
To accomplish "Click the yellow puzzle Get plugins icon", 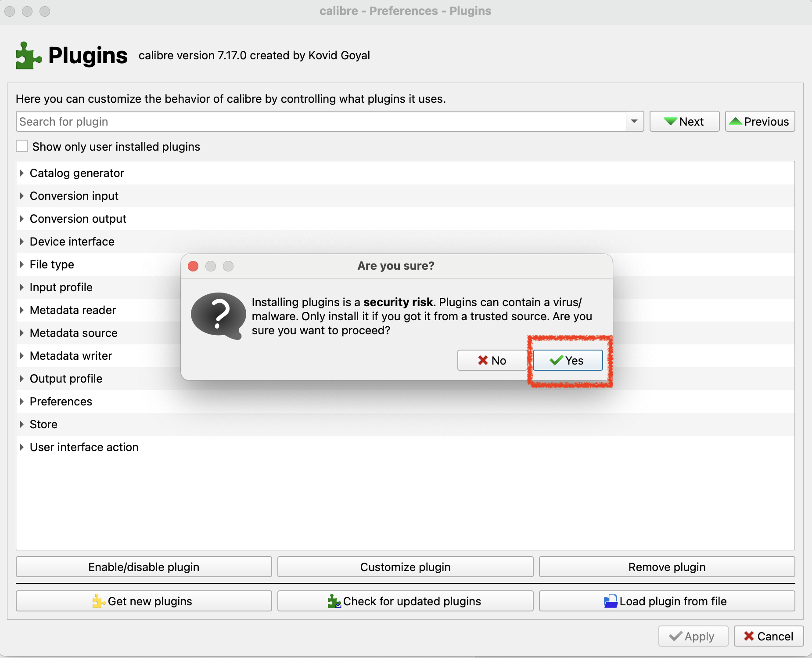I will point(99,601).
